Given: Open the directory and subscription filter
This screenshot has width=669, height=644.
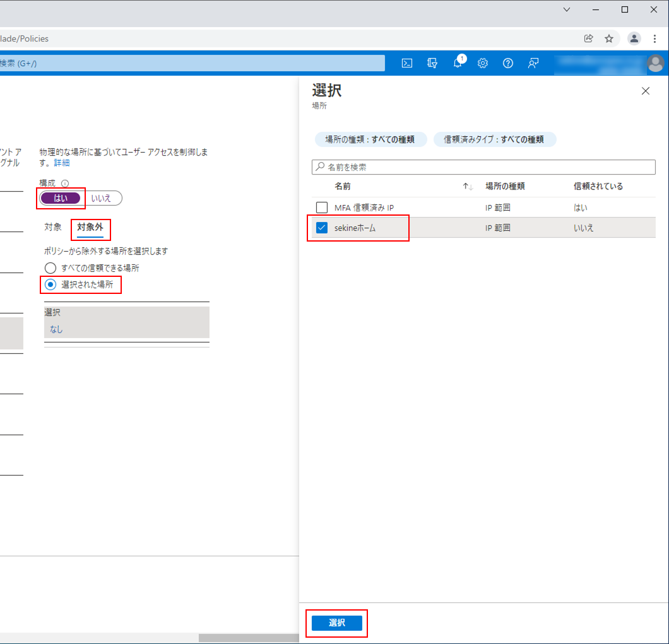Looking at the screenshot, I should 432,63.
